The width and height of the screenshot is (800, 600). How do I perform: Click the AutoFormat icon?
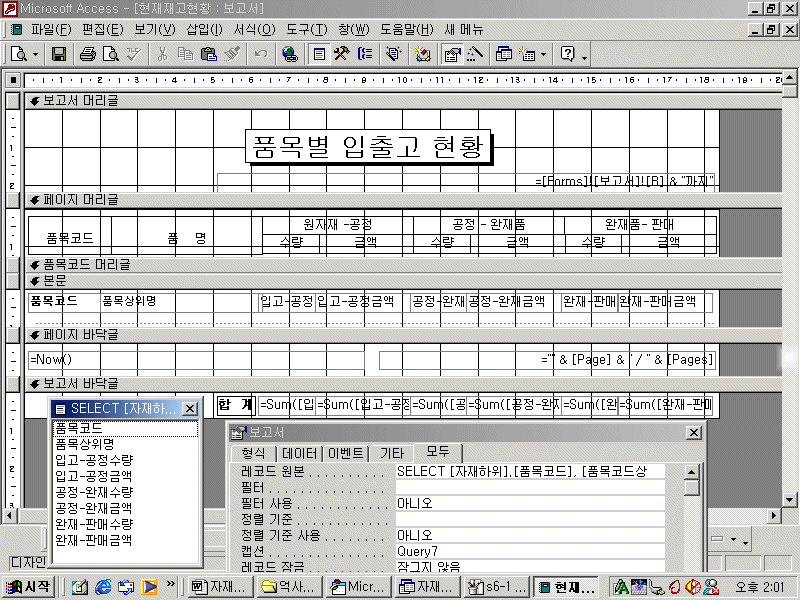(393, 54)
